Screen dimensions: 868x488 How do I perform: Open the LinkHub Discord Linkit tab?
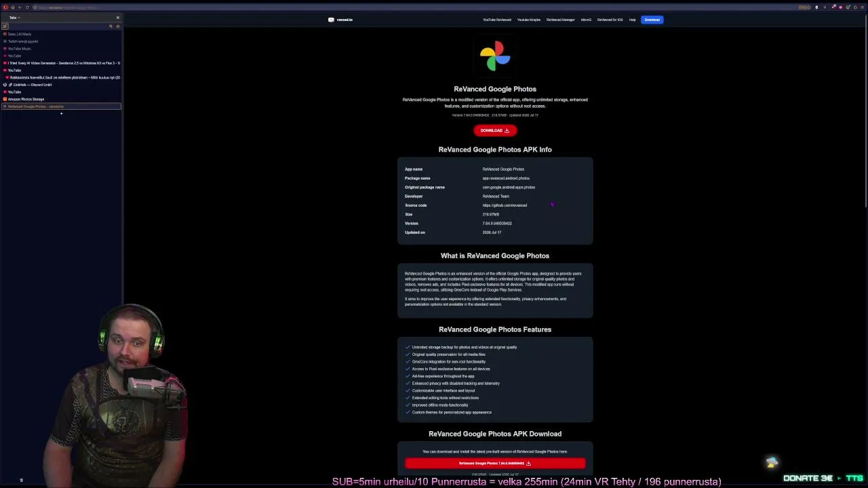[61, 85]
